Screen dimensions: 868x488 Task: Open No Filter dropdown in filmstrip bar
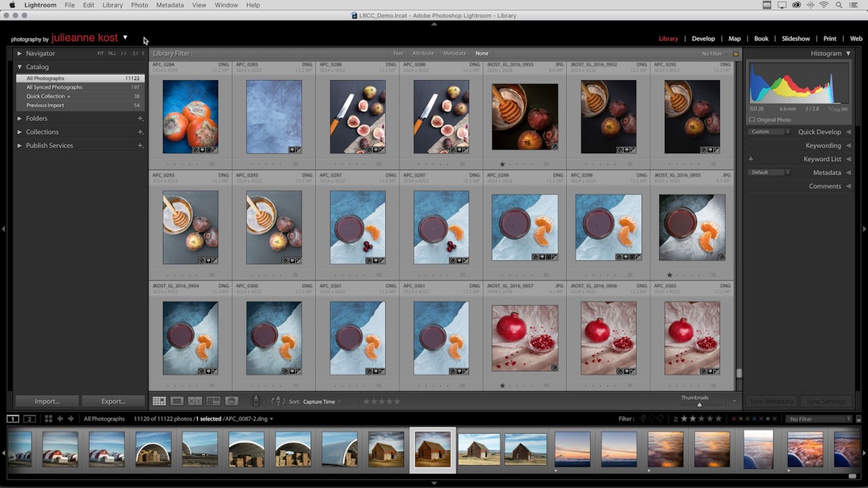(819, 419)
